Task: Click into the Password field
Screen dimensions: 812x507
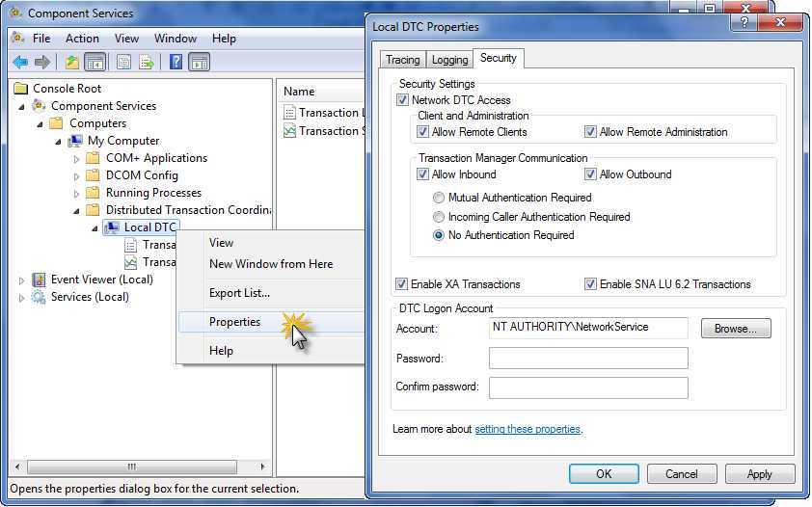Action: click(x=588, y=358)
